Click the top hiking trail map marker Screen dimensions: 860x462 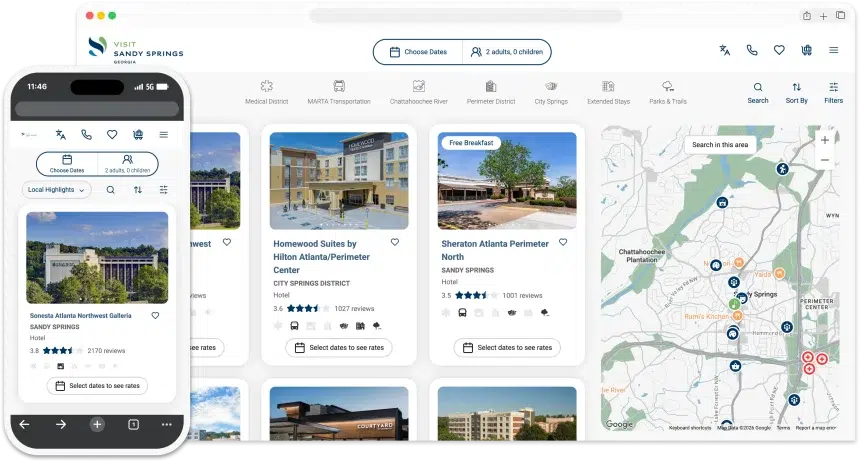point(782,169)
